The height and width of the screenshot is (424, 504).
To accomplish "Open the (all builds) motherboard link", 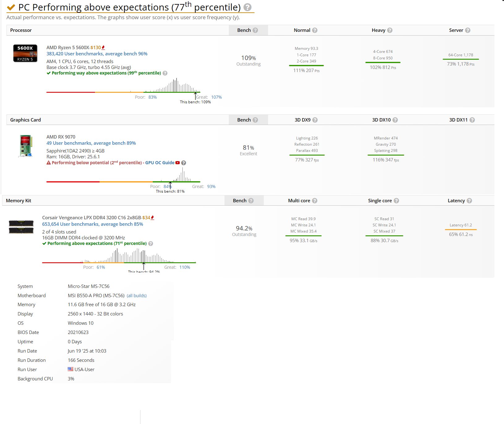I will (137, 296).
